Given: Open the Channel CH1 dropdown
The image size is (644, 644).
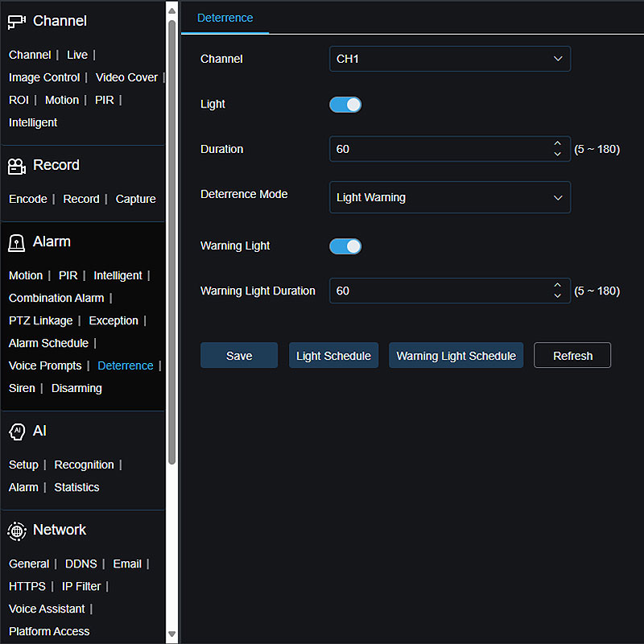Looking at the screenshot, I should pyautogui.click(x=449, y=59).
